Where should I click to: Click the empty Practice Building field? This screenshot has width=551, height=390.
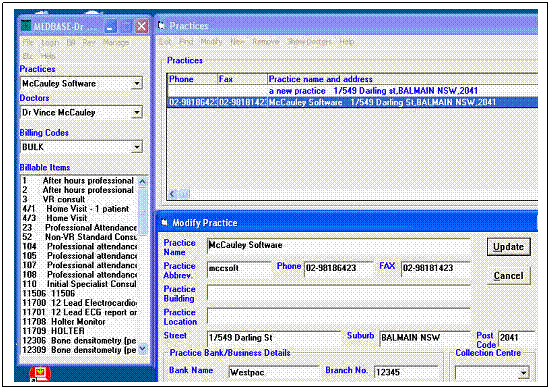pos(339,292)
